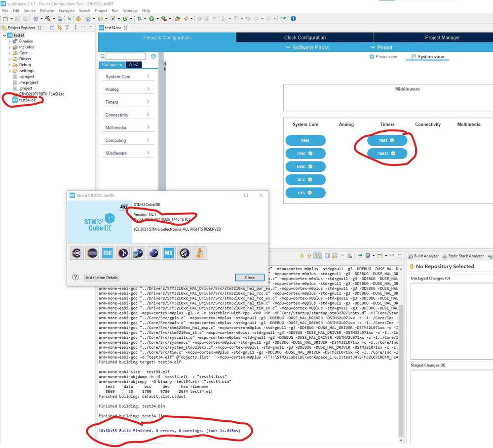The image size is (493, 448).
Task: Expand the System Core category
Action: [x=128, y=77]
